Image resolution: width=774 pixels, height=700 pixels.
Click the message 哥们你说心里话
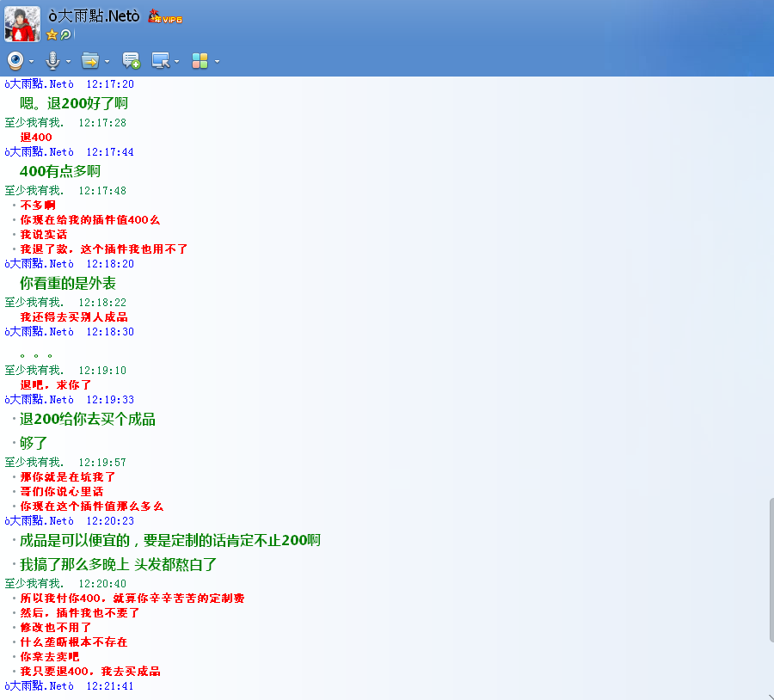pyautogui.click(x=62, y=492)
